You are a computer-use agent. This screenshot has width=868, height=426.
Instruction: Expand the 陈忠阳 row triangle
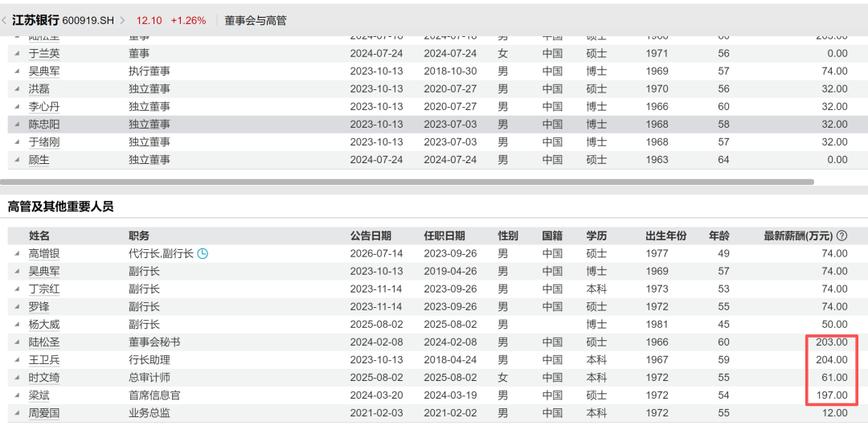click(x=17, y=125)
